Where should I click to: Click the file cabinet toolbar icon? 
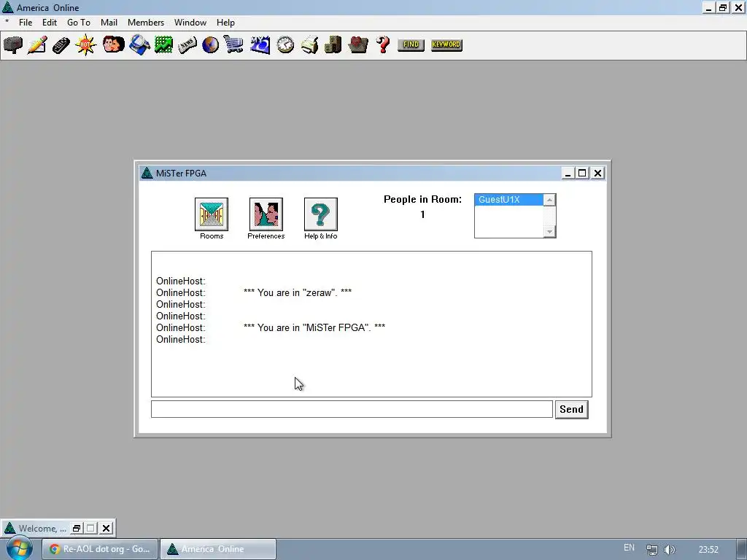[333, 45]
